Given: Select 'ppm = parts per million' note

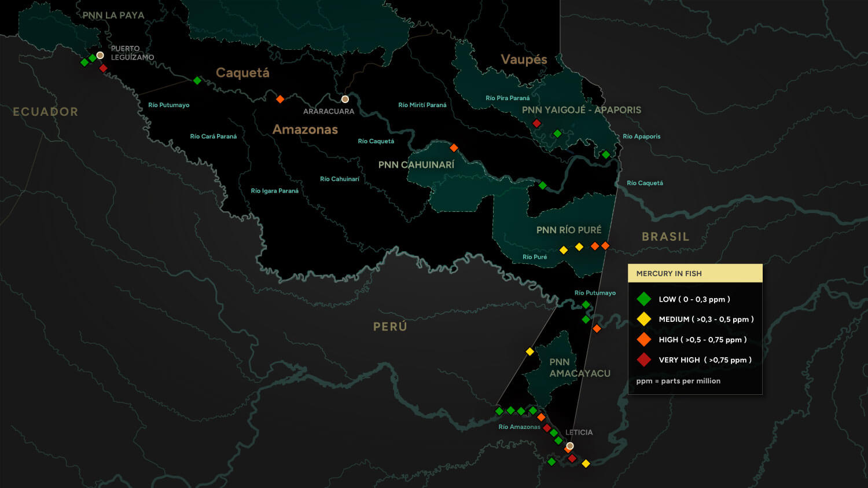Looking at the screenshot, I should [678, 381].
